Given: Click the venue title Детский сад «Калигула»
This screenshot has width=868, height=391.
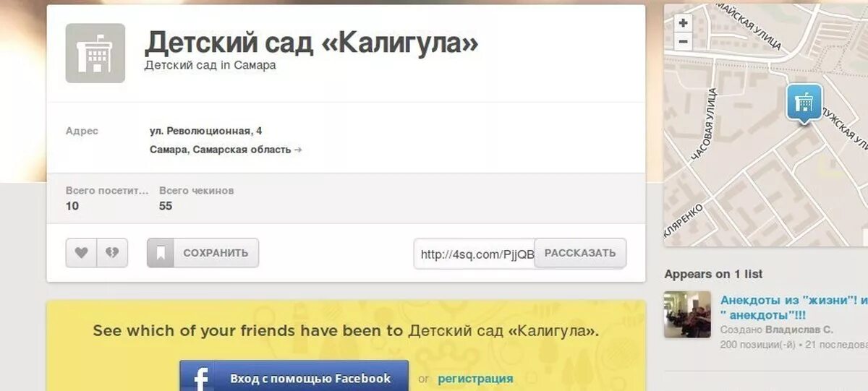Looking at the screenshot, I should pos(311,43).
